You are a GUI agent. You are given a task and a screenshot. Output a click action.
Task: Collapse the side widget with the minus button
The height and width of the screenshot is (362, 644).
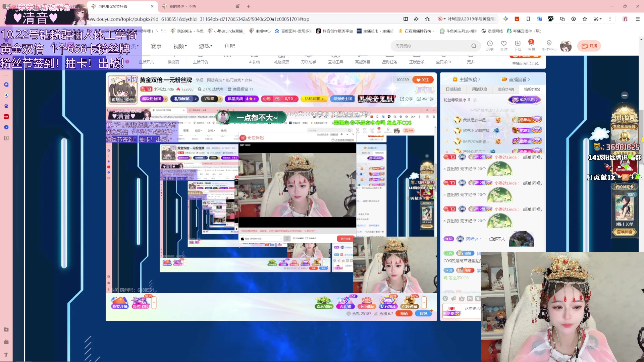(x=625, y=95)
